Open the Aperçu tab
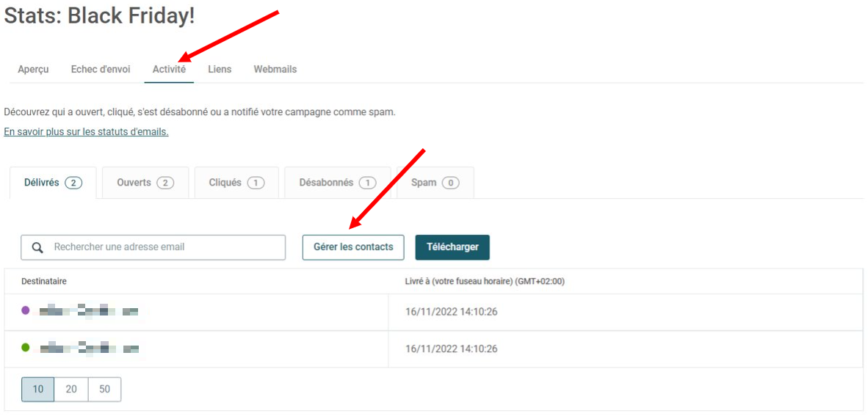868x416 pixels. coord(33,70)
